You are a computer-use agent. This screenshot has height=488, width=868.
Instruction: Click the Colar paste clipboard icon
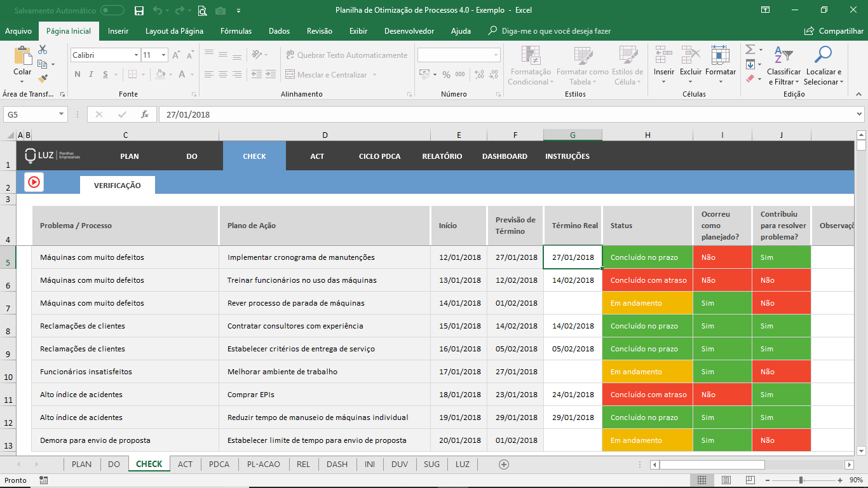[x=22, y=55]
